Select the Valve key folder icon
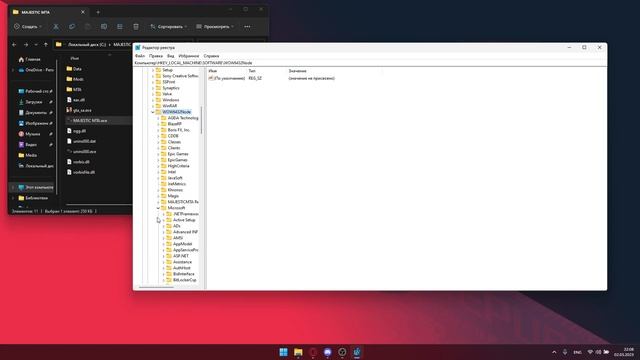Image resolution: width=640 pixels, height=360 pixels. point(158,94)
